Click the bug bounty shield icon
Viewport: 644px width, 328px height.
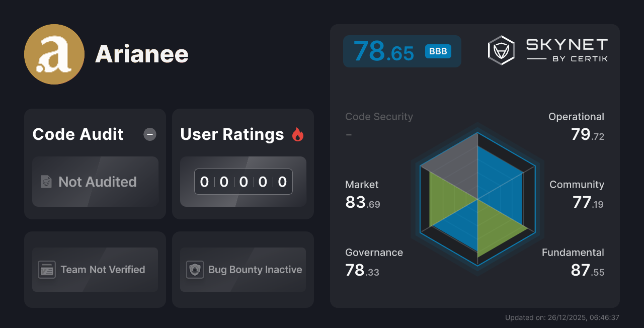point(194,270)
